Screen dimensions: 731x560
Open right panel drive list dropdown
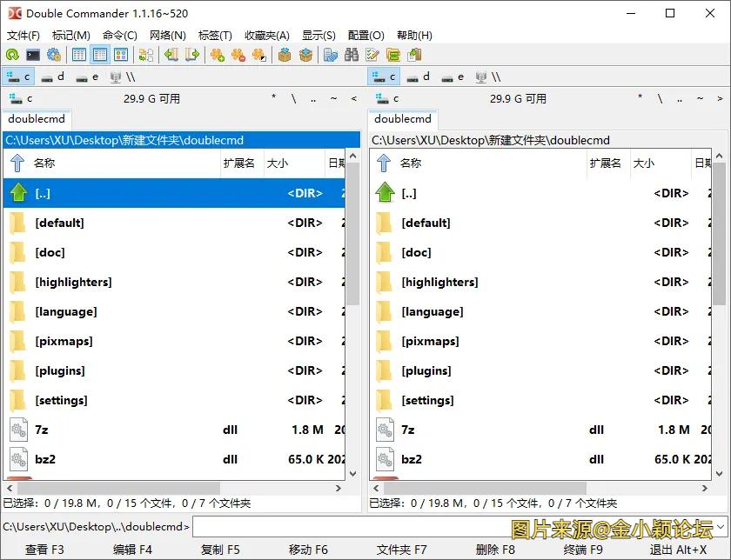click(x=385, y=98)
